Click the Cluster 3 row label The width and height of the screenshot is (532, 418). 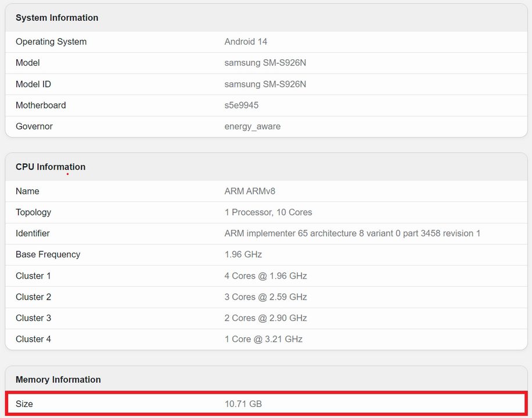click(x=33, y=318)
